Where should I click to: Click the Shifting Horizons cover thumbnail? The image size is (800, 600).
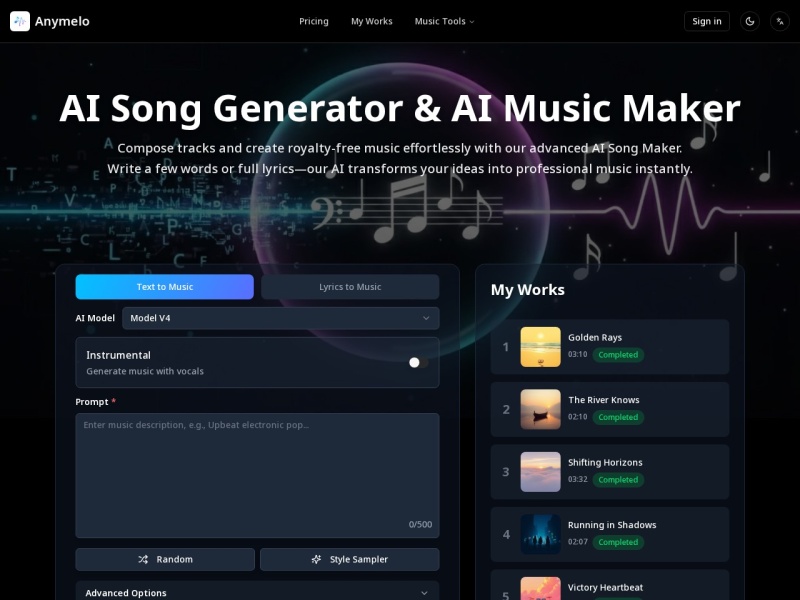(540, 472)
